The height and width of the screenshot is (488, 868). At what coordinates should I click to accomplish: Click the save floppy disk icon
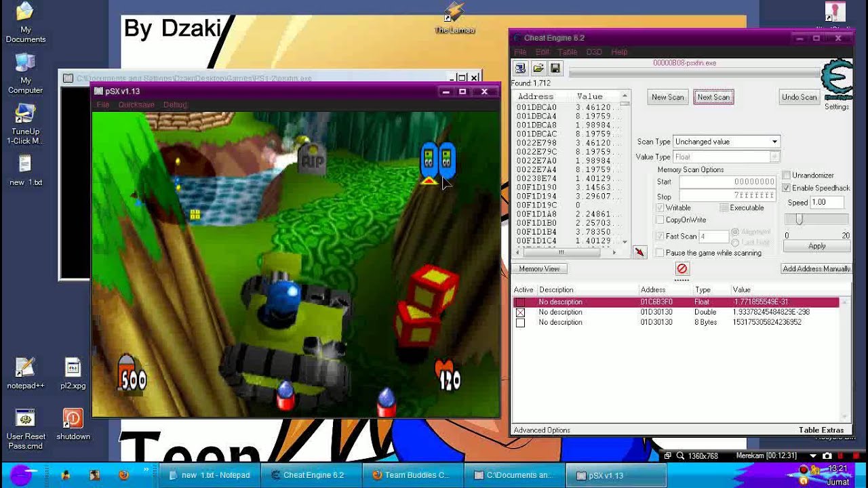[555, 68]
